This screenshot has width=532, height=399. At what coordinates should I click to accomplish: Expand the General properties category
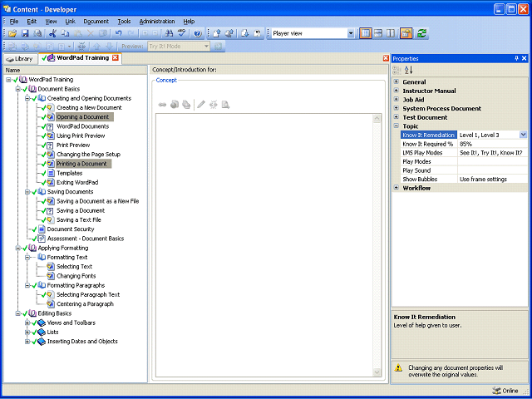pyautogui.click(x=396, y=81)
